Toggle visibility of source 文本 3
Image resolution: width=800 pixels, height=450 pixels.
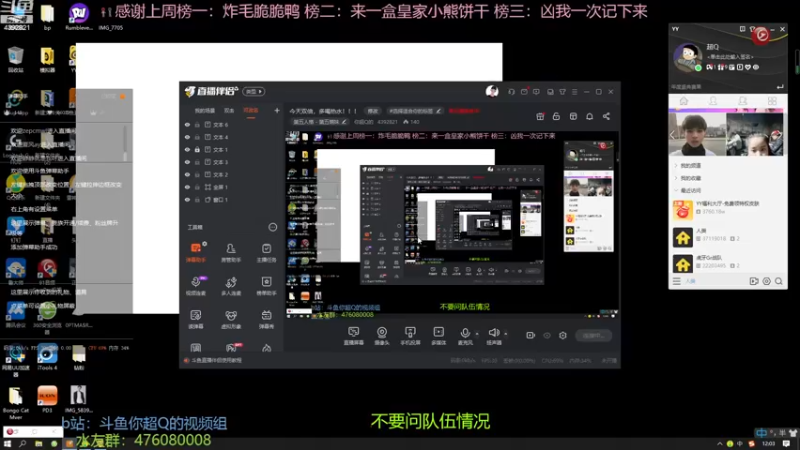[187, 162]
